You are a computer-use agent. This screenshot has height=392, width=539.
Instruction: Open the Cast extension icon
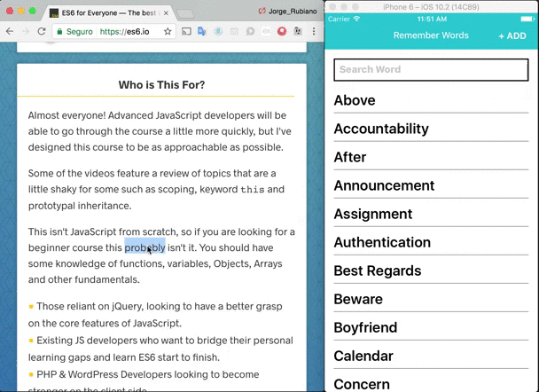tap(186, 32)
